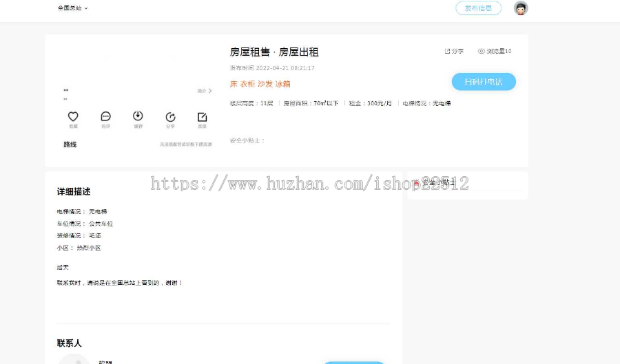Open the 全国总站 site dropdown
Image resolution: width=620 pixels, height=364 pixels.
pyautogui.click(x=73, y=8)
